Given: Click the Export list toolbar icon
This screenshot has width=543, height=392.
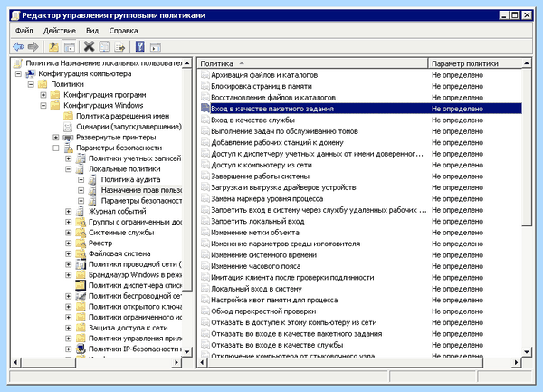Looking at the screenshot, I should coord(119,46).
